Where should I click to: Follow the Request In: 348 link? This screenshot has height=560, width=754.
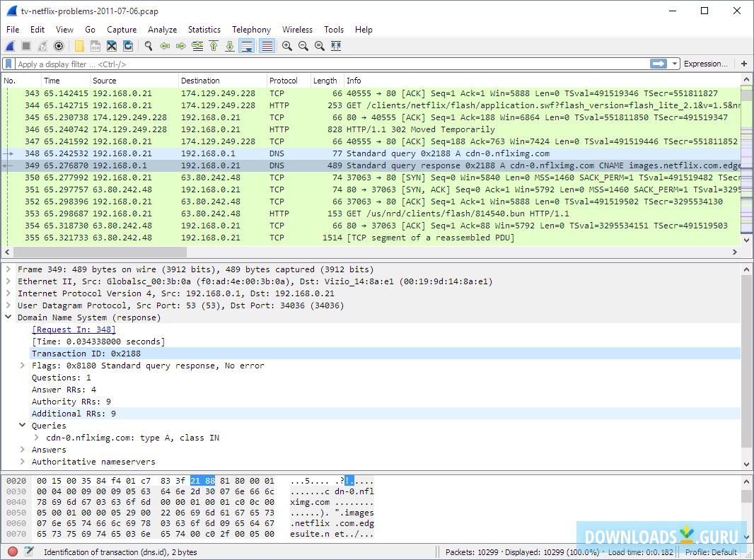[74, 329]
